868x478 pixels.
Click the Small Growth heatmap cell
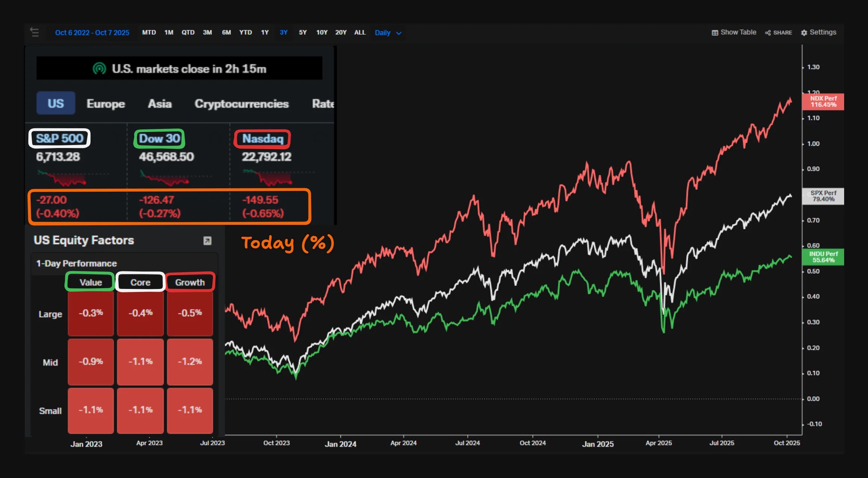click(190, 410)
